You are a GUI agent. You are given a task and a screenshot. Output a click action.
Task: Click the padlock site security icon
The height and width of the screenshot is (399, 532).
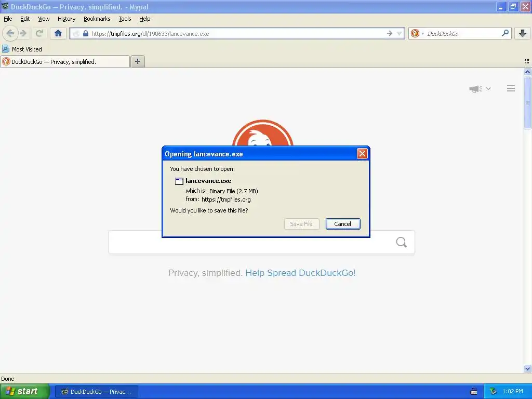tap(86, 33)
